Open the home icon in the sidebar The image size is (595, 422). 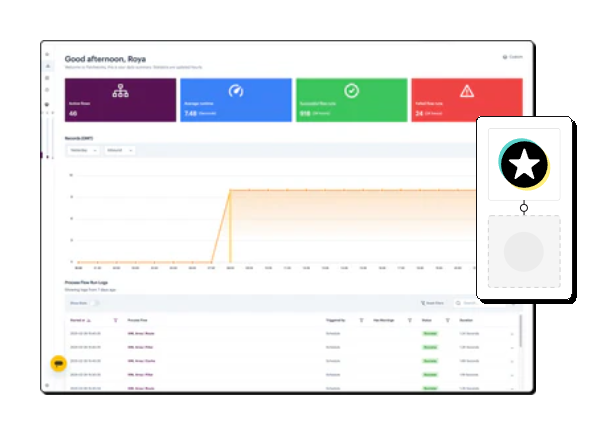(48, 66)
